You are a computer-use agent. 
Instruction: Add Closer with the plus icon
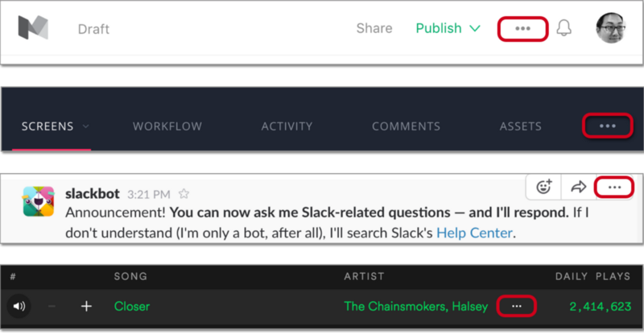pyautogui.click(x=87, y=306)
